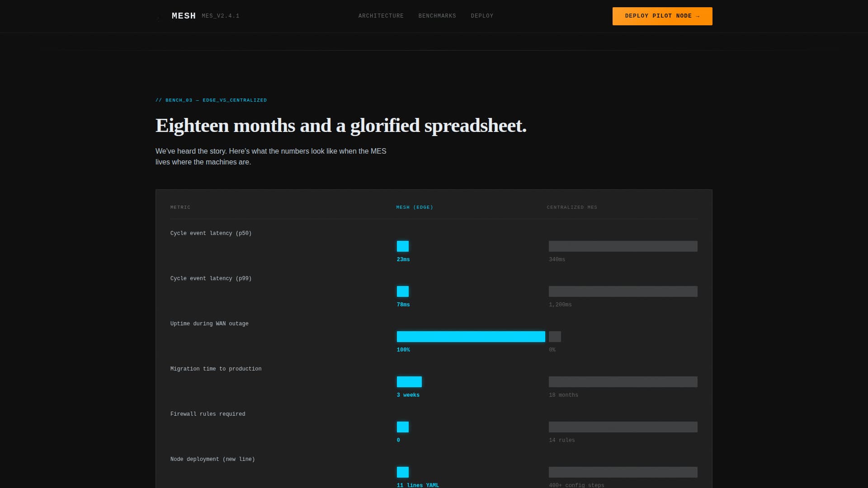Click the cyan bar above 23ms
This screenshot has height=488, width=868.
[403, 246]
